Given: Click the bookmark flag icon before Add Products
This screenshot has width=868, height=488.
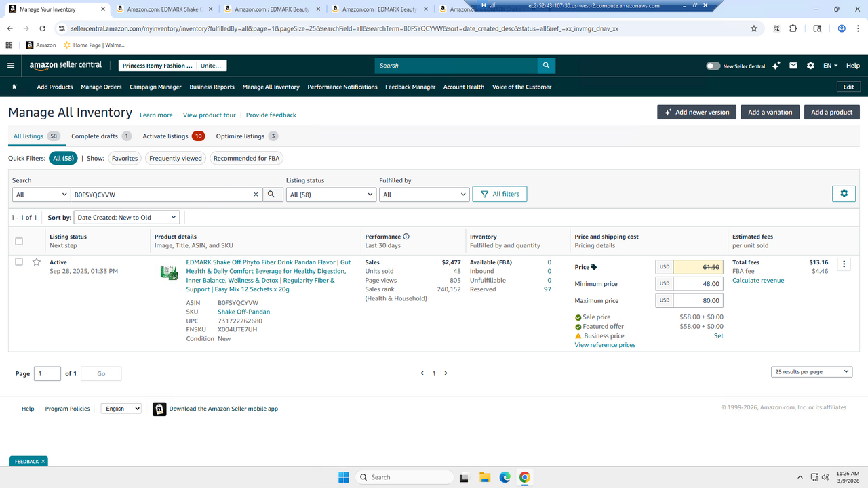Looking at the screenshot, I should click(14, 87).
